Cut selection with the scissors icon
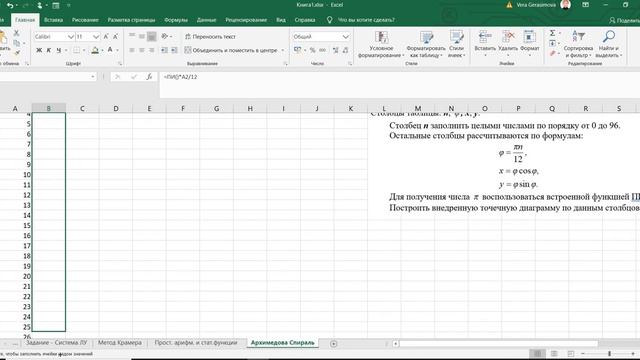The width and height of the screenshot is (640, 360). click(x=17, y=33)
